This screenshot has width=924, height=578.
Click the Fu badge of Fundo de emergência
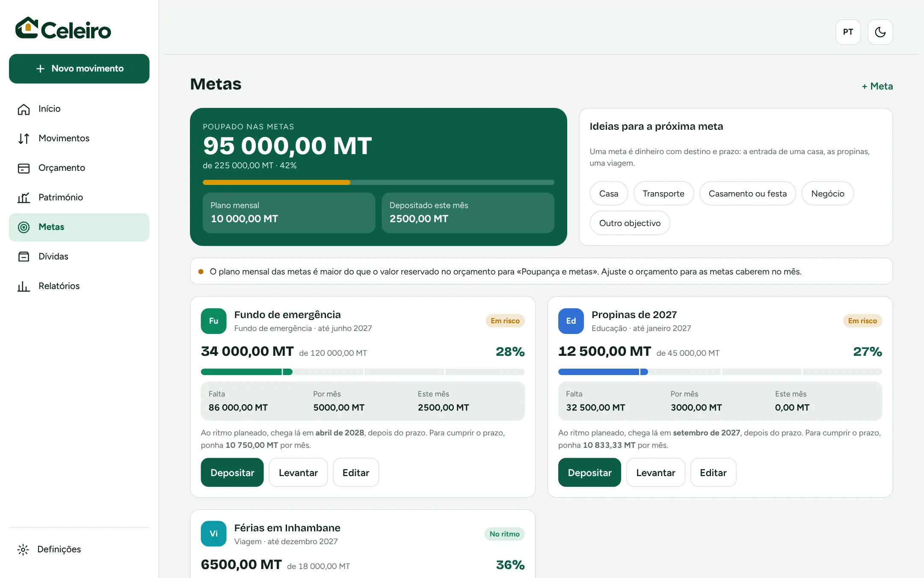pos(213,321)
